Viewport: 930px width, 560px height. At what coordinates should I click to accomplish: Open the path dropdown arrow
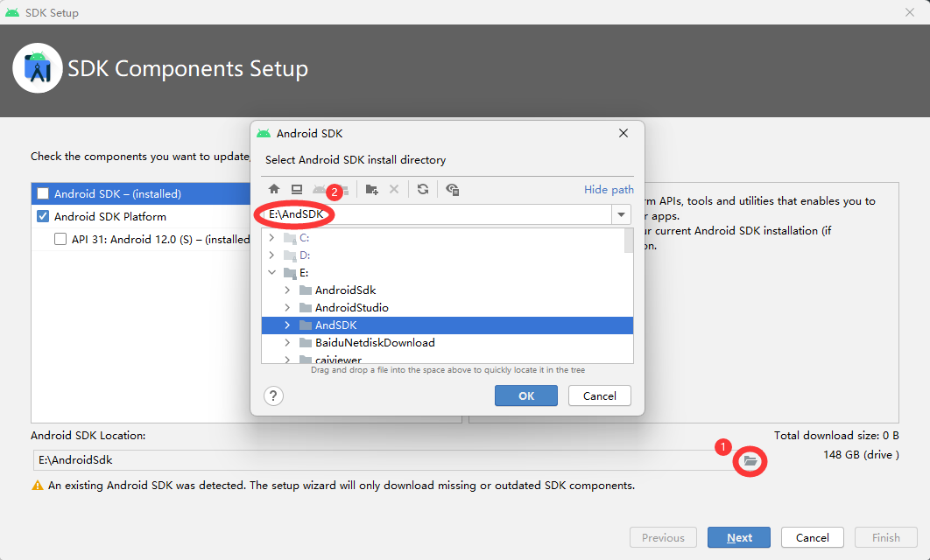[621, 213]
